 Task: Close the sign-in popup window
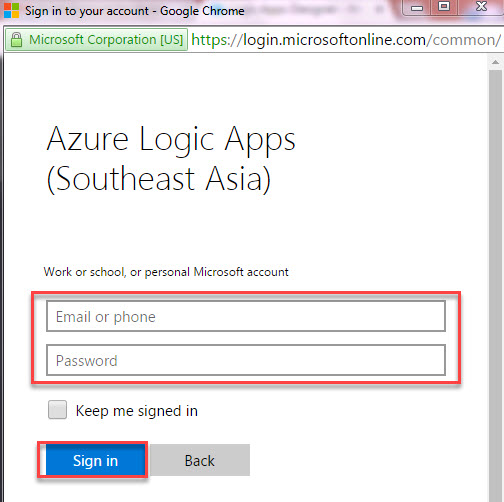tap(481, 7)
